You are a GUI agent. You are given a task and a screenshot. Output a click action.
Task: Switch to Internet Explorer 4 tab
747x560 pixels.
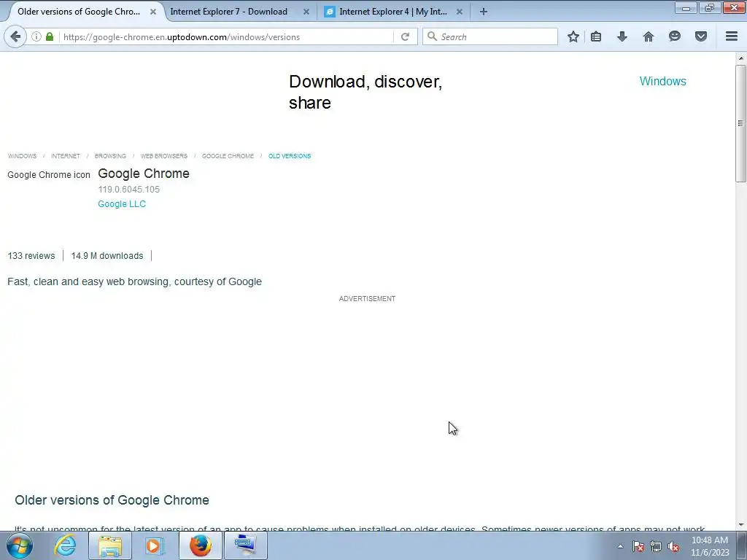(x=393, y=12)
